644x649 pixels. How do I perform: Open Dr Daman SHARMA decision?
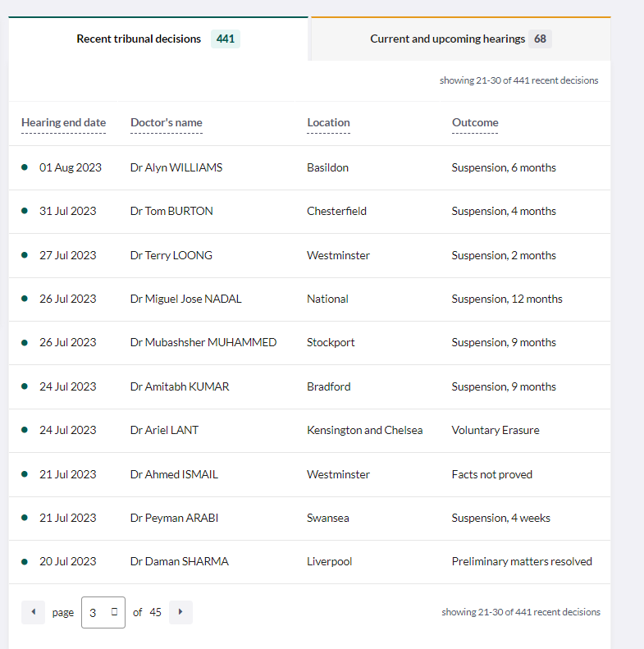tap(179, 561)
